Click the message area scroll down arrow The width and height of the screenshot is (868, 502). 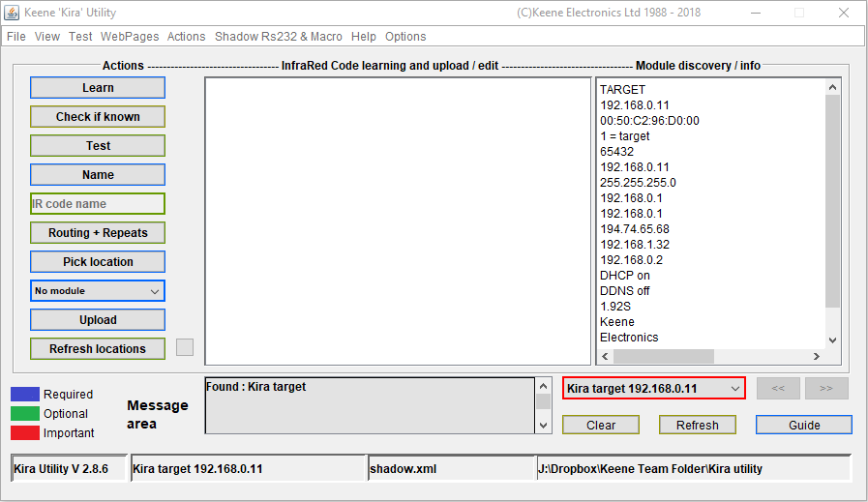[x=543, y=426]
